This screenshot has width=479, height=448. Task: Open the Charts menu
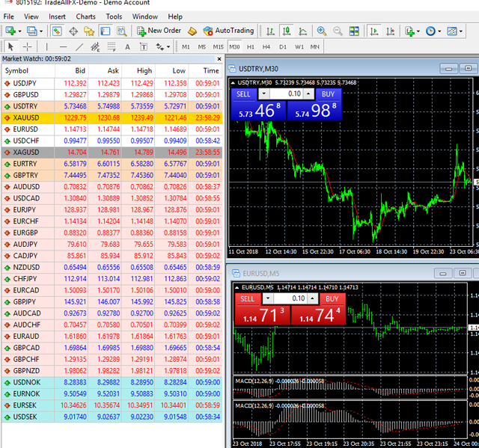[x=86, y=16]
